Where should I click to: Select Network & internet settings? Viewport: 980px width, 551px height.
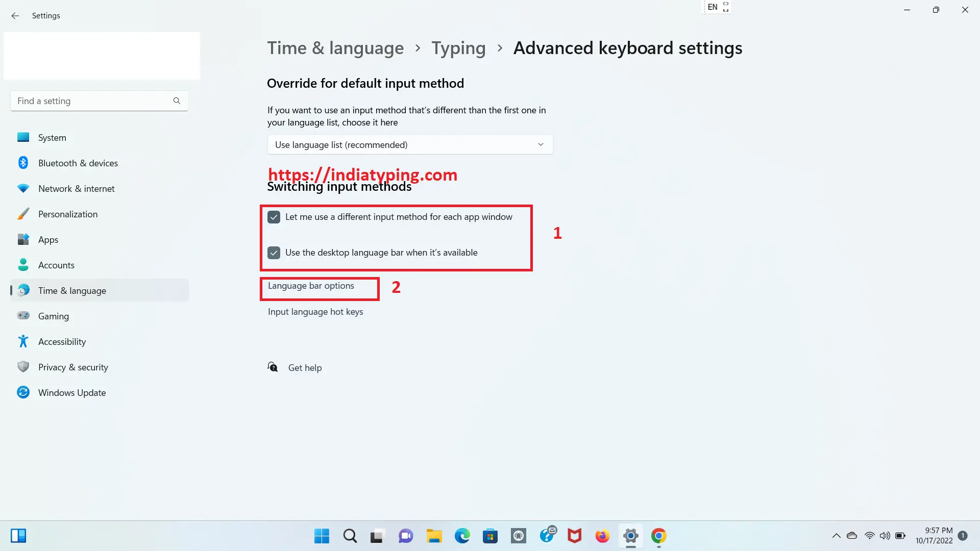point(76,188)
